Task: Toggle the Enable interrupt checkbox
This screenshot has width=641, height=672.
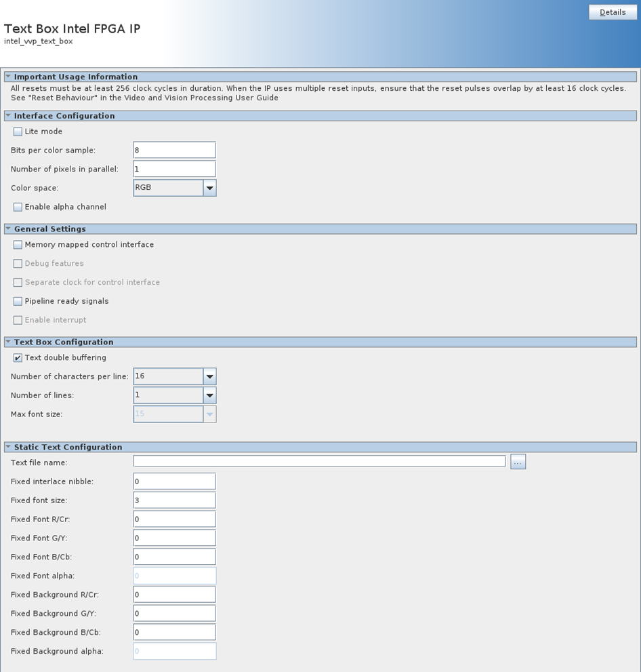Action: pyautogui.click(x=18, y=320)
